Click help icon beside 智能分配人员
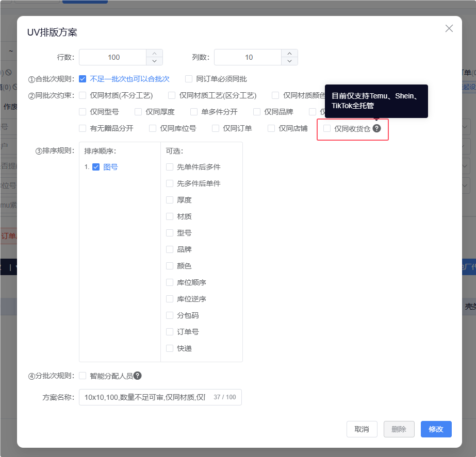The width and height of the screenshot is (476, 457). [x=138, y=376]
